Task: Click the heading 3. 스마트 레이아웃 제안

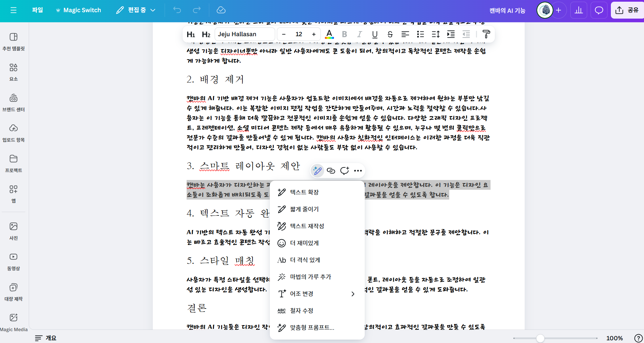Action: pyautogui.click(x=243, y=166)
